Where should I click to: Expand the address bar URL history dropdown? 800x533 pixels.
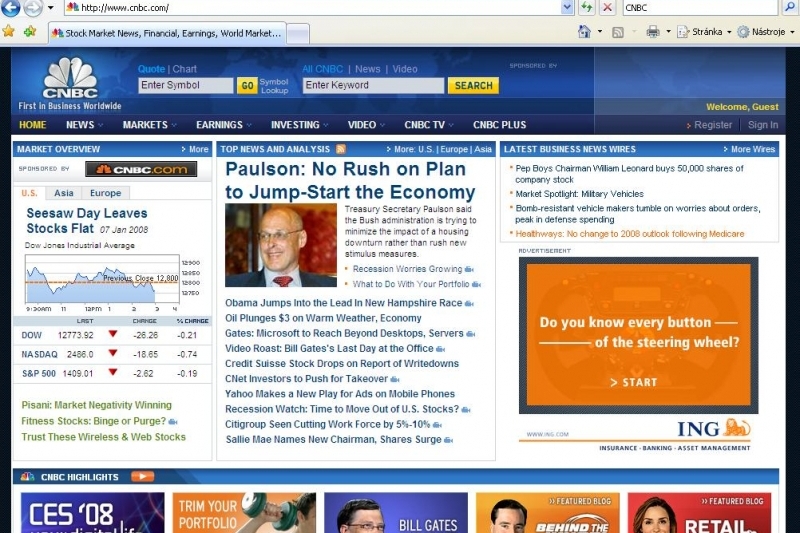[567, 7]
